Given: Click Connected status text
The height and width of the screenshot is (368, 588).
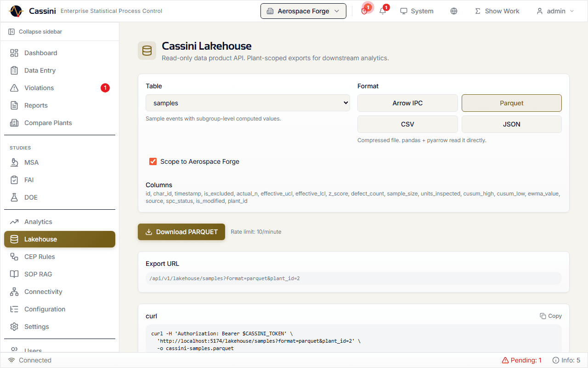Looking at the screenshot, I should tap(35, 360).
